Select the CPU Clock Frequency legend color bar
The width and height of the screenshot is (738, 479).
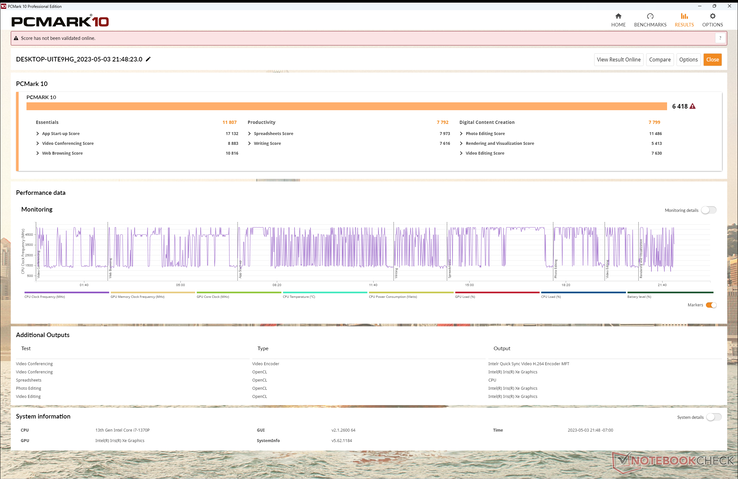pos(64,293)
